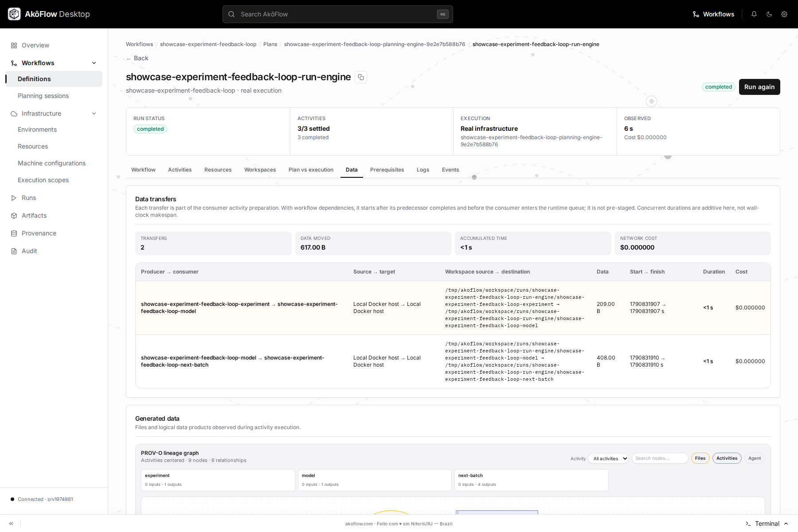Click the Search nodes input
Viewport: 798px width, 532px height.
click(660, 458)
